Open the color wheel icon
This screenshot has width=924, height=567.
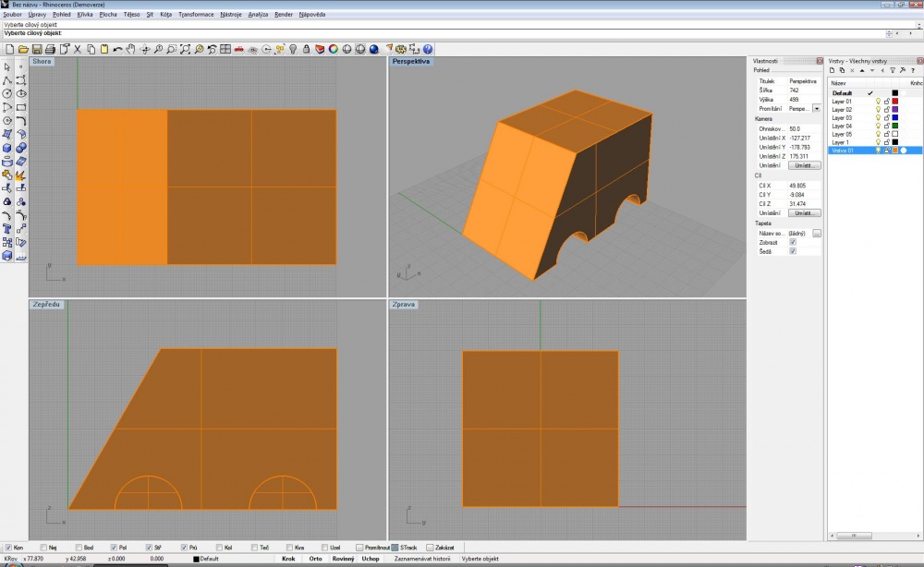point(334,50)
